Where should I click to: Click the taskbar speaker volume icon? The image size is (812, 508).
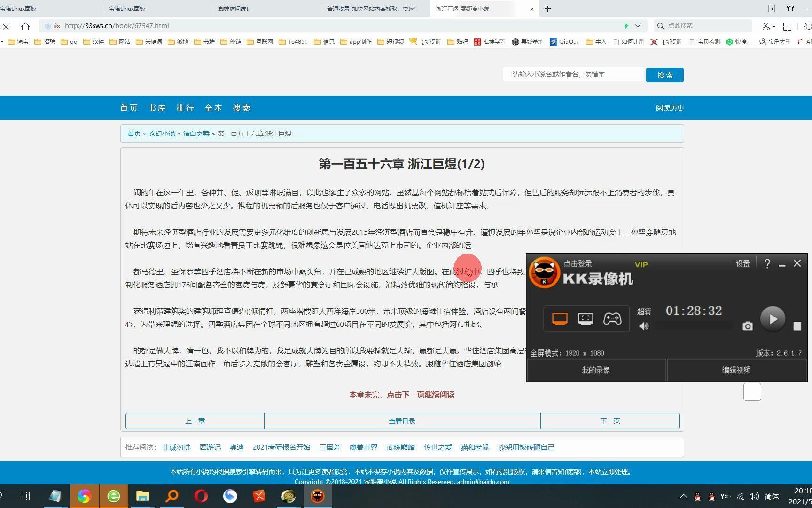coord(754,496)
